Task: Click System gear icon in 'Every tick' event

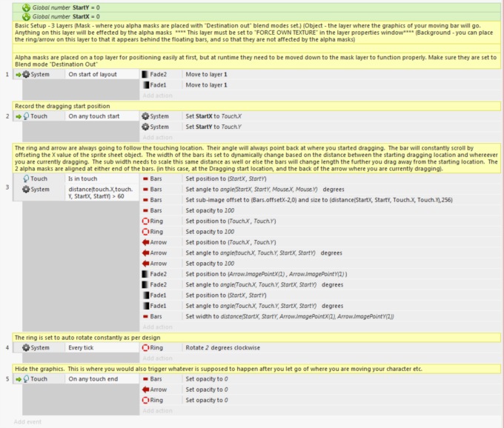Action: coord(26,348)
